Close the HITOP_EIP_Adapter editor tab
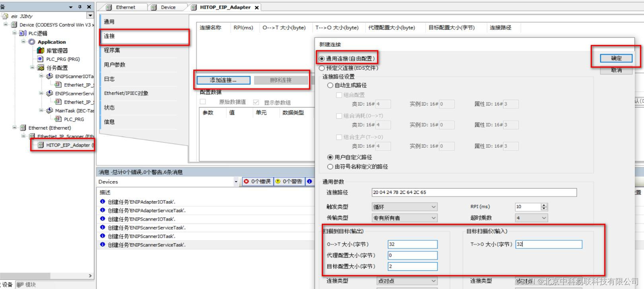This screenshot has width=644, height=289. (x=257, y=8)
